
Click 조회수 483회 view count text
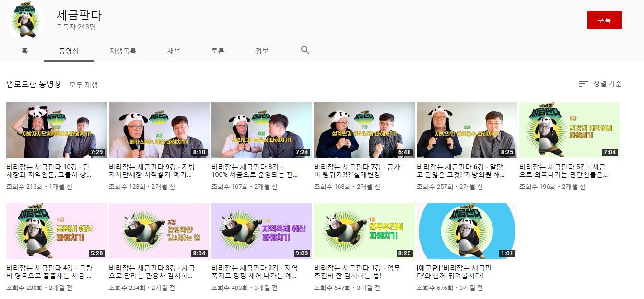pyautogui.click(x=229, y=288)
